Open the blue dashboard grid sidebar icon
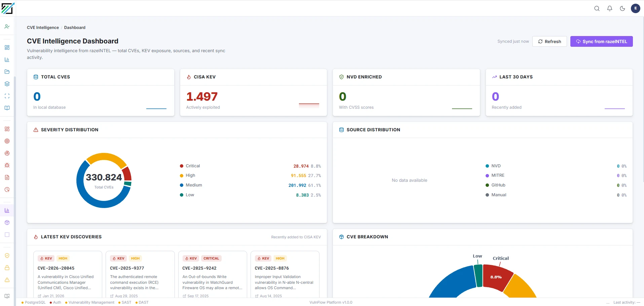The width and height of the screenshot is (644, 306). click(x=7, y=47)
